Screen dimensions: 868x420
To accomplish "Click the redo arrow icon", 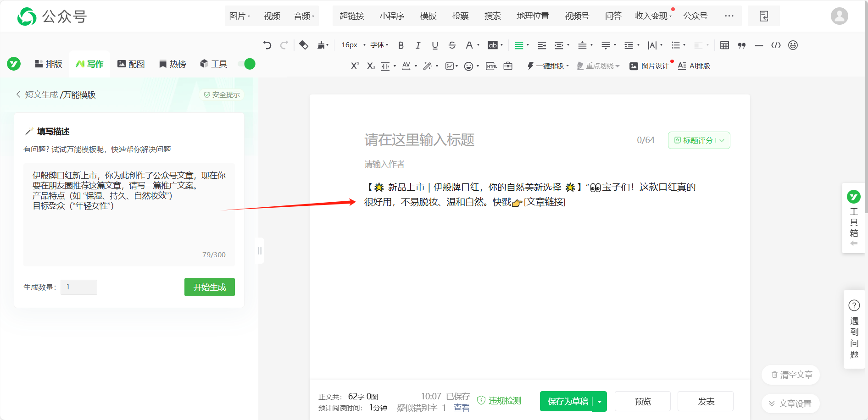I will 284,45.
